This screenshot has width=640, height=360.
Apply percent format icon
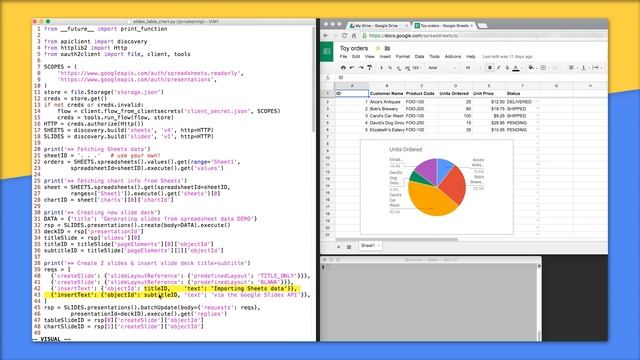(x=390, y=68)
